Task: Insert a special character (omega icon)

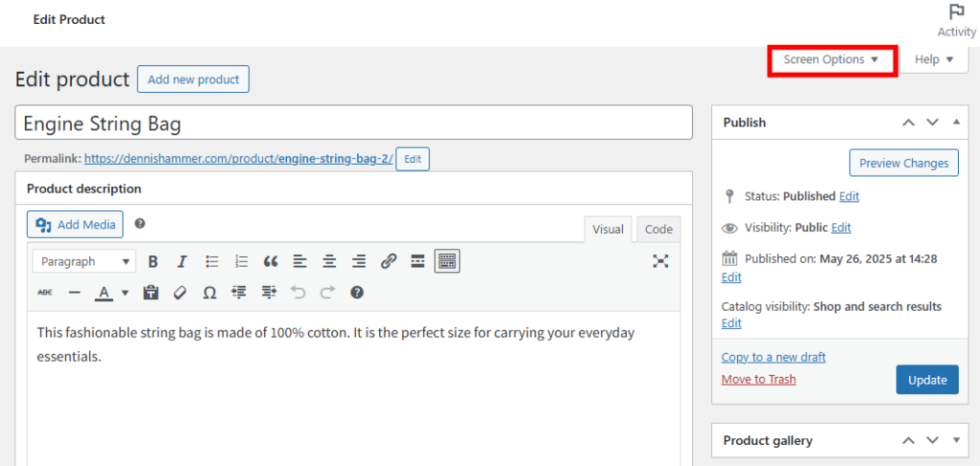Action: [x=210, y=293]
